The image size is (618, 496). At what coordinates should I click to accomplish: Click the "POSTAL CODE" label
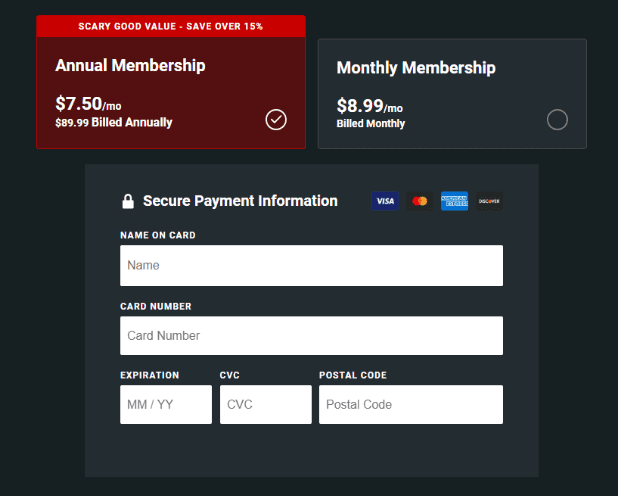(353, 375)
